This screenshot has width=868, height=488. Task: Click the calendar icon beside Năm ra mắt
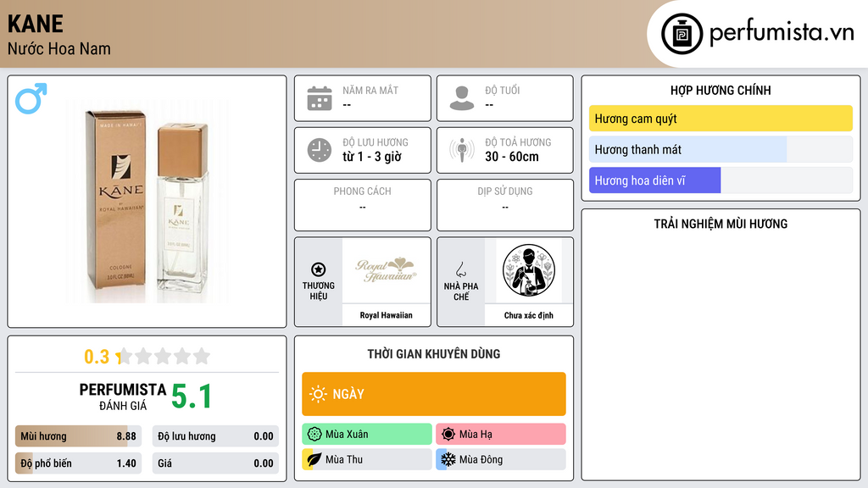point(320,98)
